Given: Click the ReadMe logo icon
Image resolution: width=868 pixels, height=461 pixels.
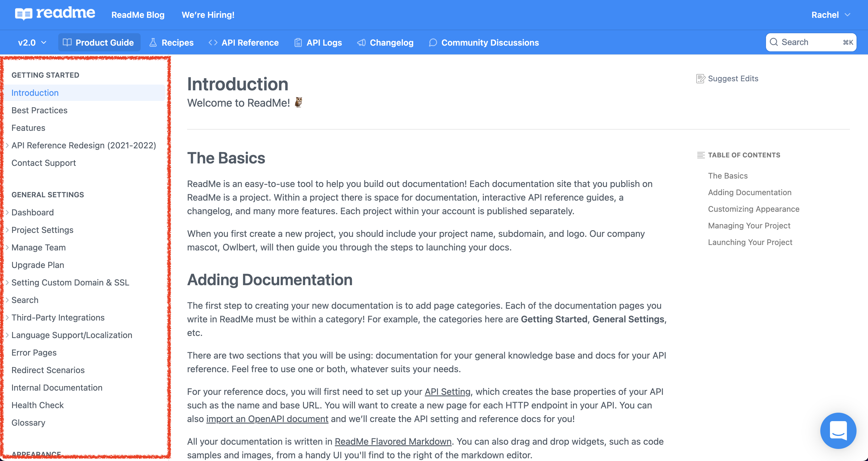Looking at the screenshot, I should pyautogui.click(x=24, y=14).
